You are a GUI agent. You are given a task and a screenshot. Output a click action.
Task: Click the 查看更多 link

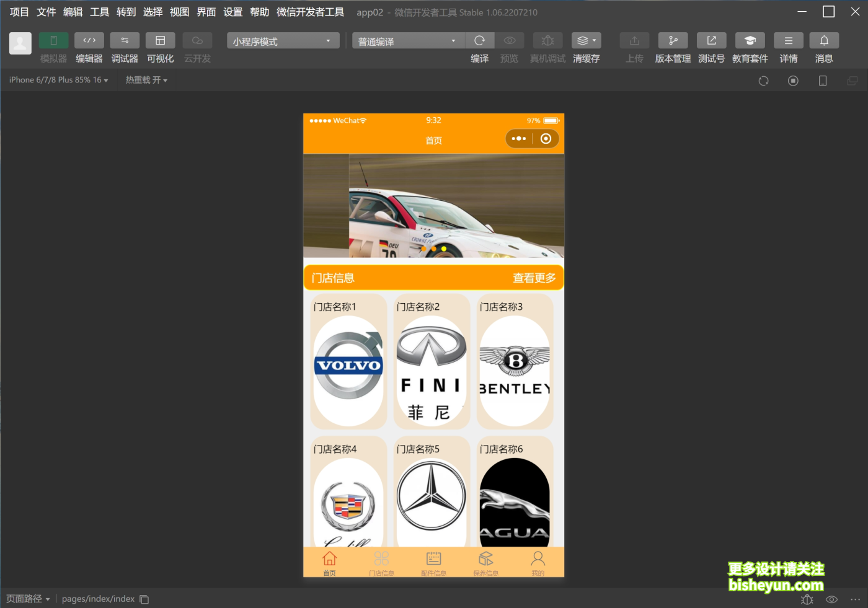[534, 278]
